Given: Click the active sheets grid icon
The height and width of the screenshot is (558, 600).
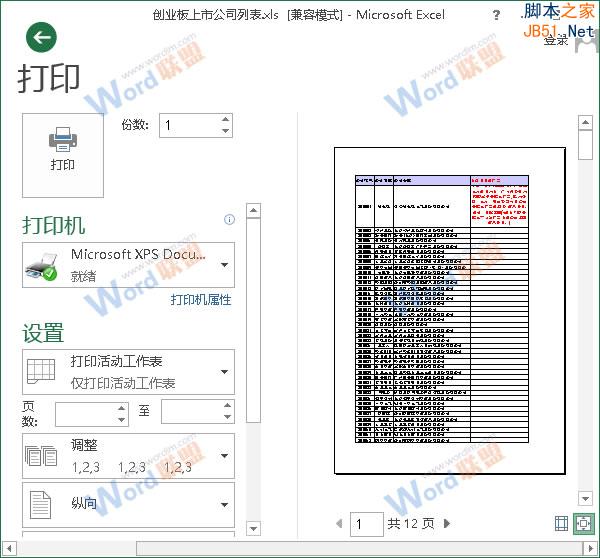Looking at the screenshot, I should 41,371.
